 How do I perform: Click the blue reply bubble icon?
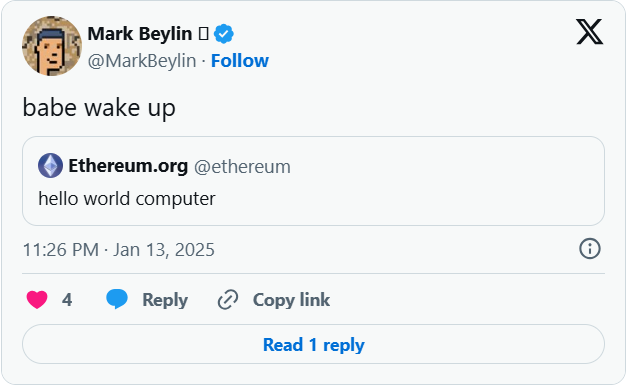click(x=117, y=299)
